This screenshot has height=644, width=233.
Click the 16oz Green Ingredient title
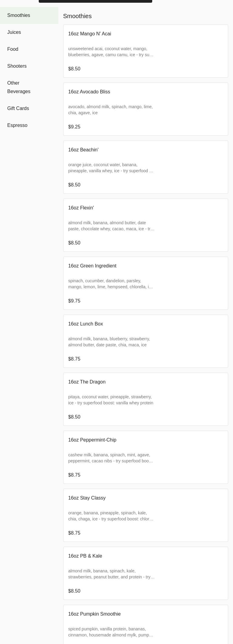[92, 266]
